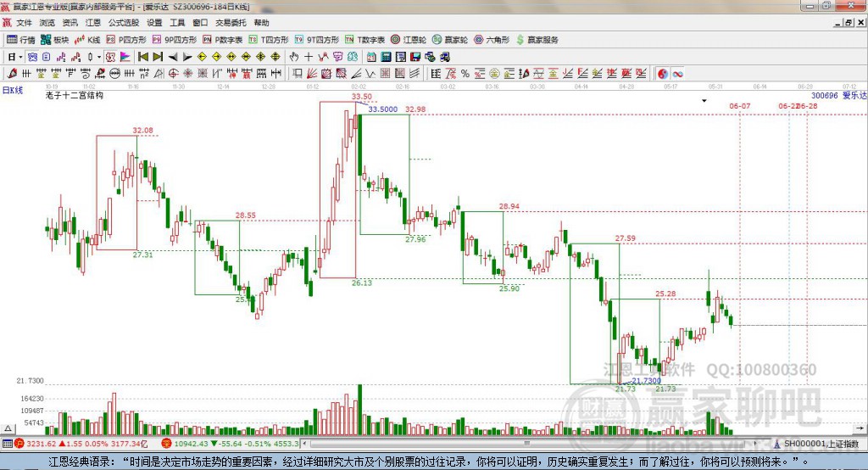The width and height of the screenshot is (868, 470).
Task: Open the P四方形 tool
Action: [x=126, y=40]
